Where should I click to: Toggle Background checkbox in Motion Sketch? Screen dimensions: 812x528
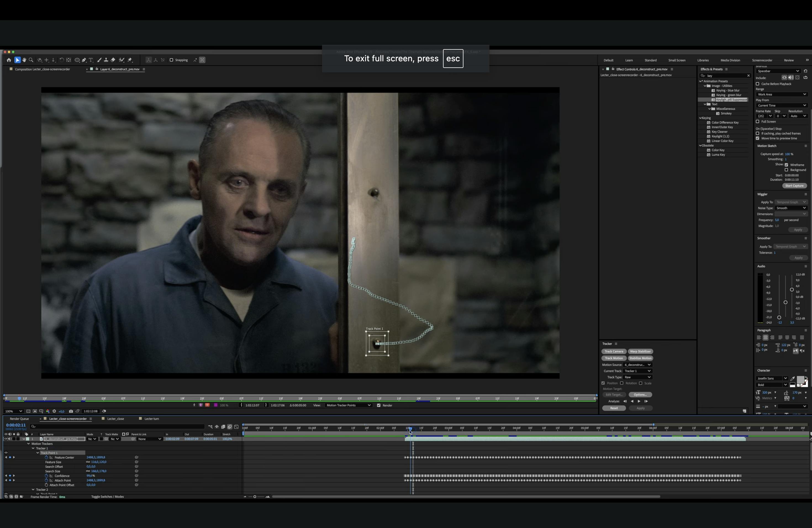[786, 170]
